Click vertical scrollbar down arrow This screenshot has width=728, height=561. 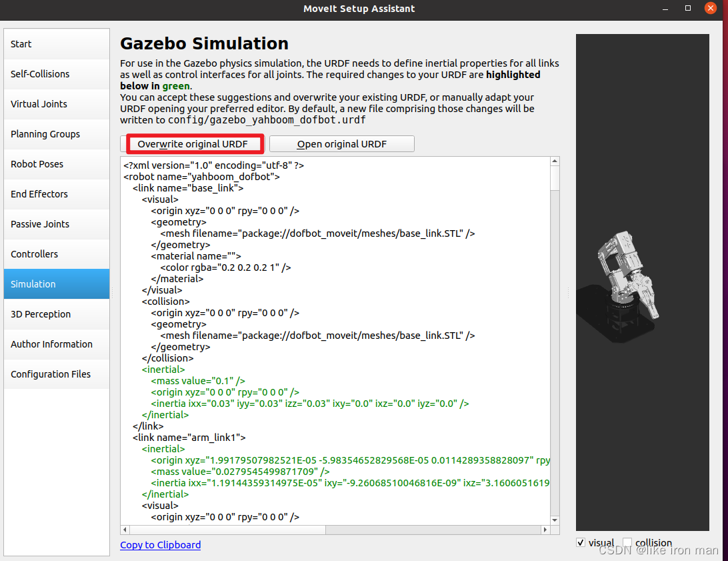point(555,520)
